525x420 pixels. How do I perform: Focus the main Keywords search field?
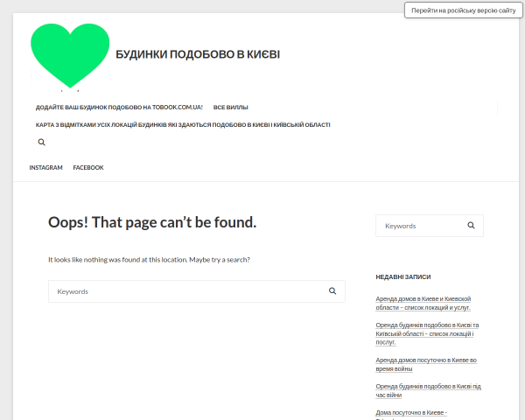tap(187, 291)
